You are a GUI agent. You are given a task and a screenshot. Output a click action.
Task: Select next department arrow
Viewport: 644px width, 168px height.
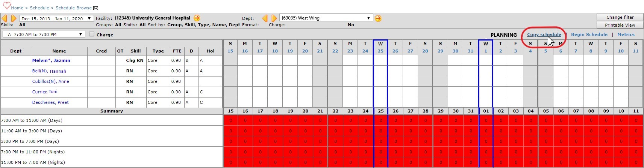pos(274,18)
